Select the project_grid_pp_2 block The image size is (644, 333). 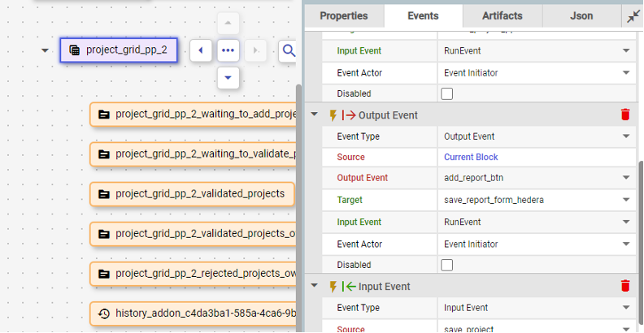[118, 50]
